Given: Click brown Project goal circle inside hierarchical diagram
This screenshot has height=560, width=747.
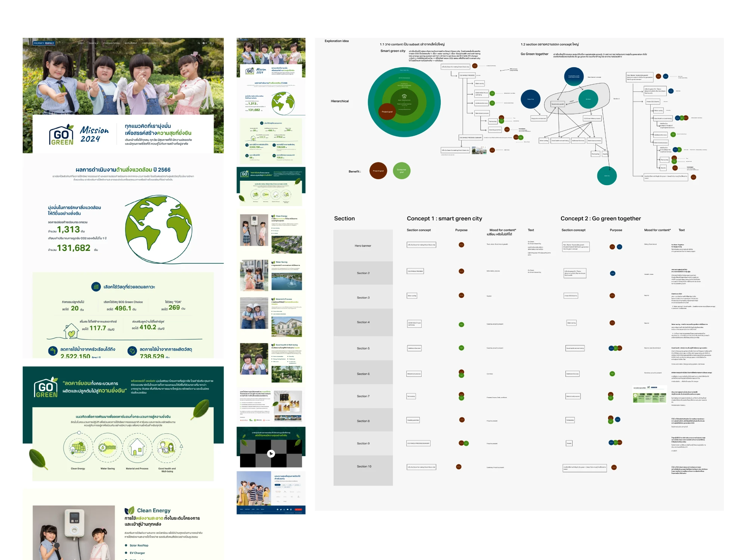Looking at the screenshot, I should (387, 112).
